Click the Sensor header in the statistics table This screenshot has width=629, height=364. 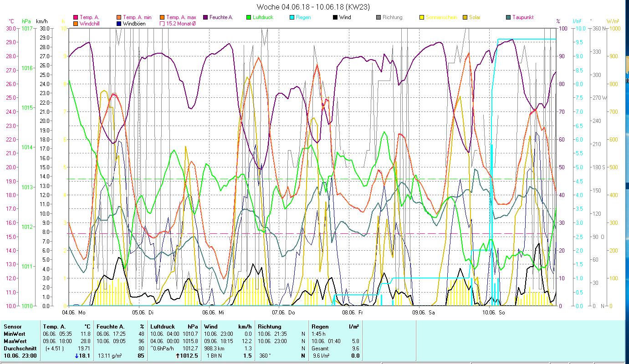(12, 327)
